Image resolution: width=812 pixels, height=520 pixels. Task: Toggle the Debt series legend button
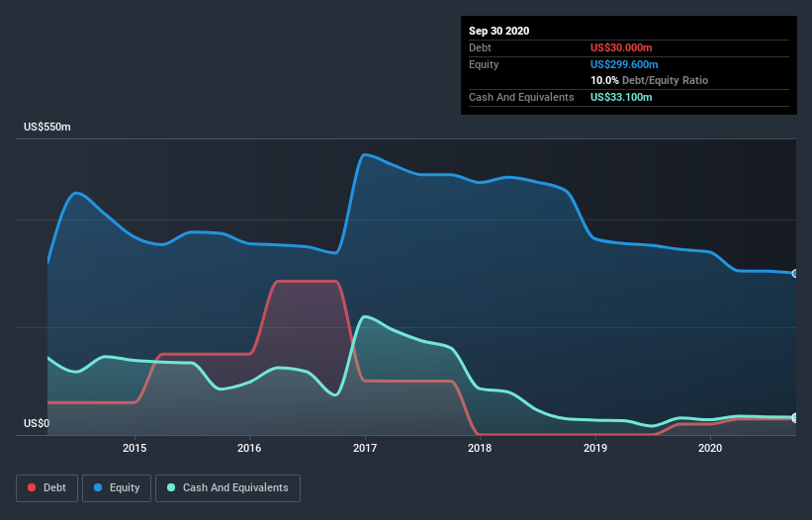[47, 488]
